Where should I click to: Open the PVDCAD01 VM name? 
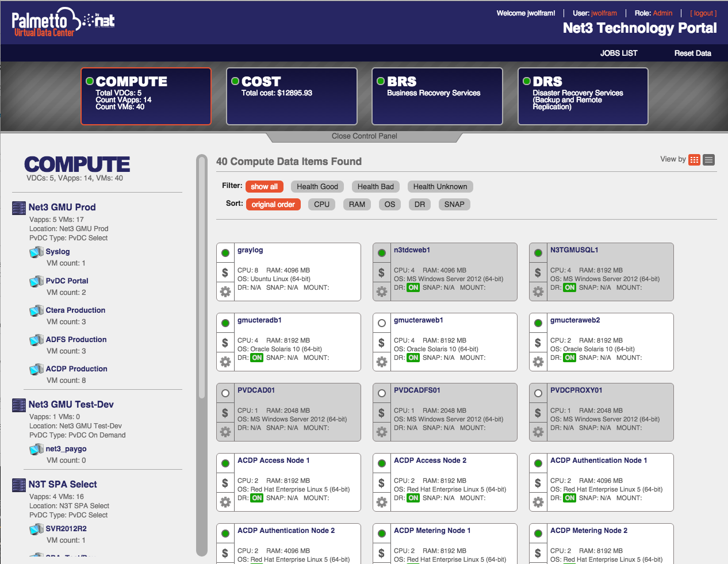coord(256,390)
